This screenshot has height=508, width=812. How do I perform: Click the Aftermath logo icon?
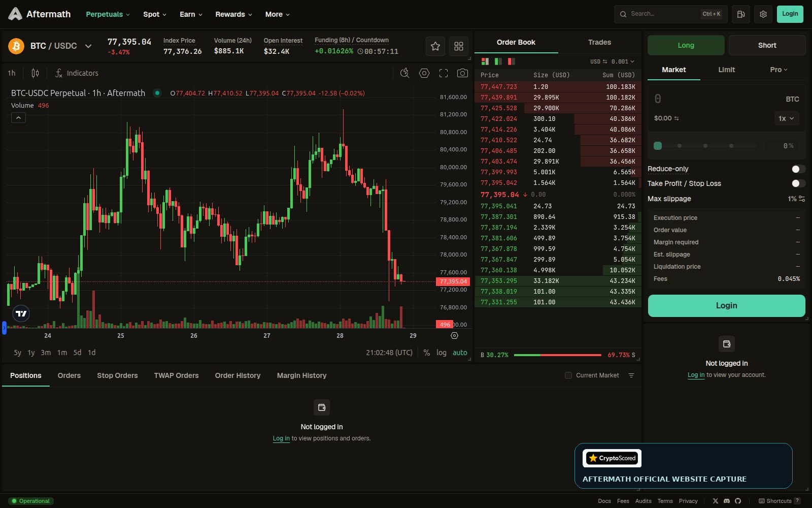click(15, 14)
